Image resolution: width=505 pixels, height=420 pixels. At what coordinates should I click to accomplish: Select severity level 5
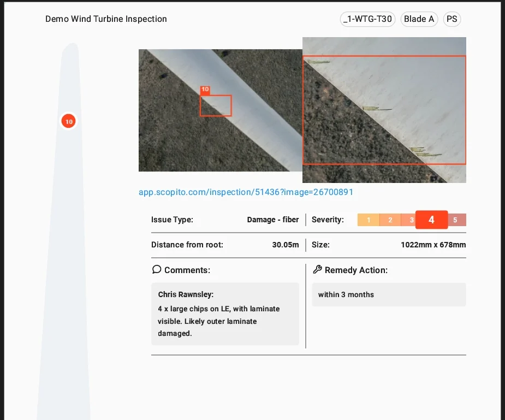pyautogui.click(x=457, y=220)
